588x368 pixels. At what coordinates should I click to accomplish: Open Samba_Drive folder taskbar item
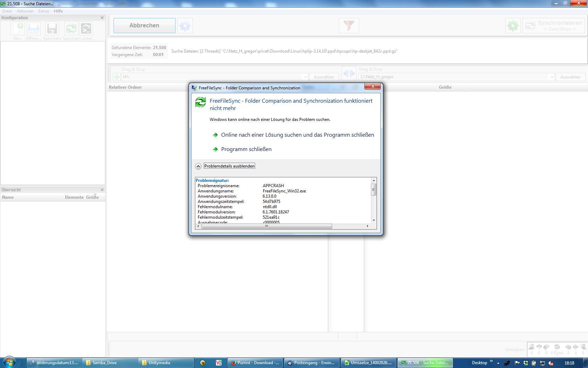coord(110,363)
